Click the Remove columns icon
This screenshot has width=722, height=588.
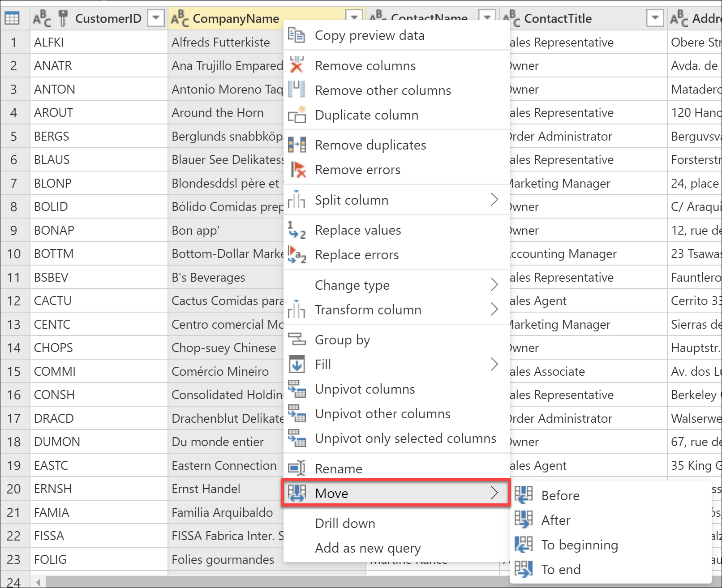click(x=297, y=65)
